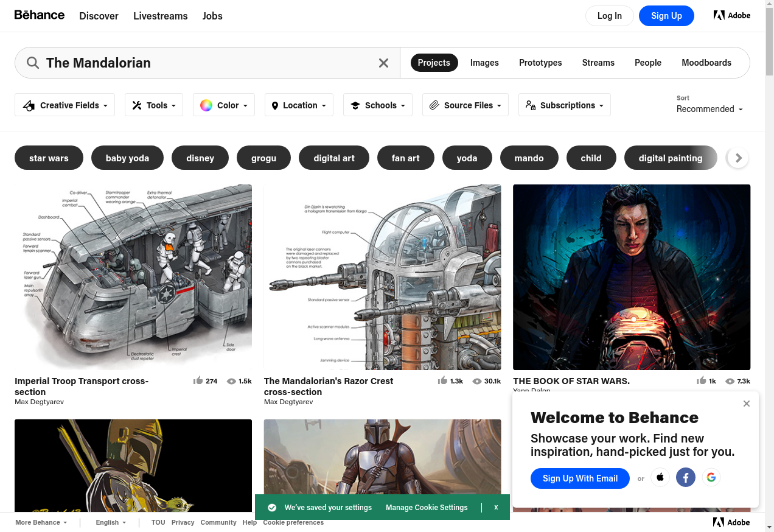Sign up with the Facebook icon

[685, 478]
